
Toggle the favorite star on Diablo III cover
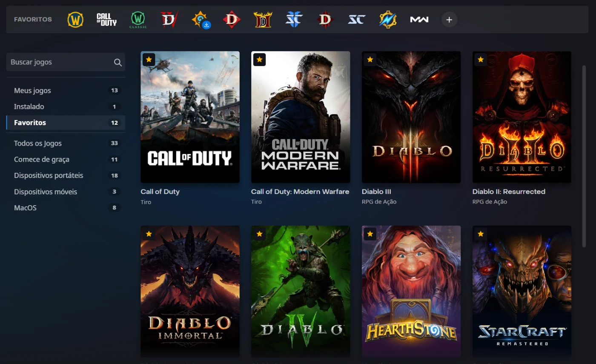tap(370, 60)
